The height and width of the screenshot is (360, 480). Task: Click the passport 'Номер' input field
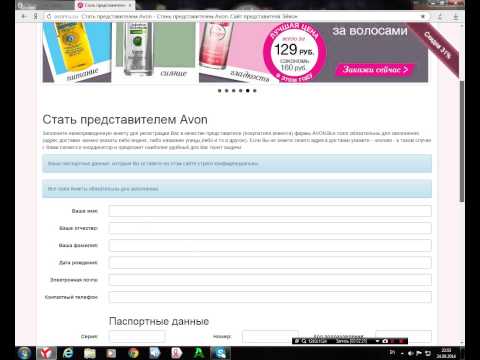(x=270, y=337)
